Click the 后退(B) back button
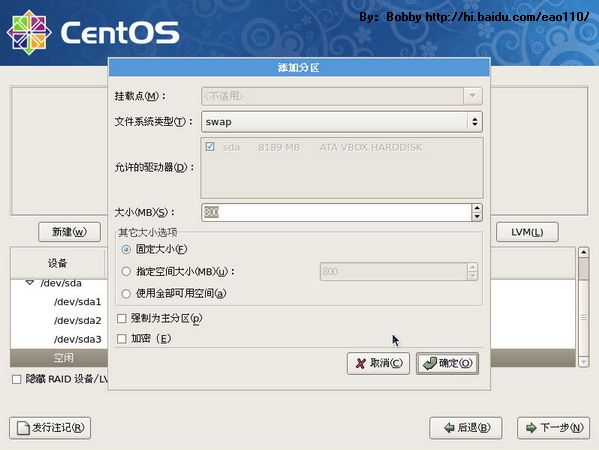This screenshot has height=450, width=599. (x=466, y=428)
